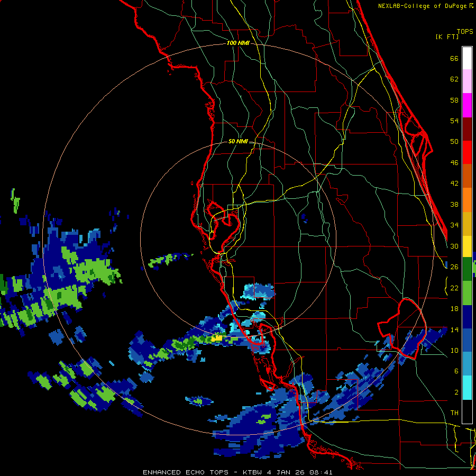476x476 pixels.
Task: Select the cyan legend swatch
Action: pyautogui.click(x=467, y=388)
